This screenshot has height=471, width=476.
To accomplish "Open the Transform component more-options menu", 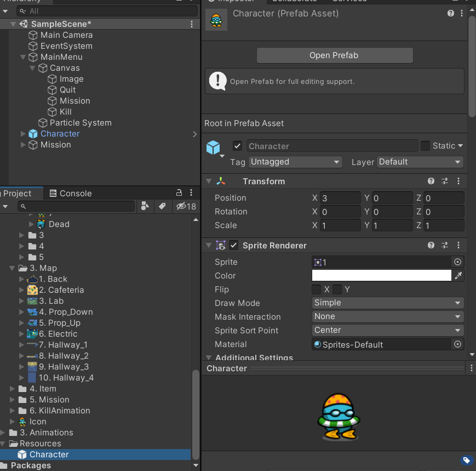I will (x=458, y=181).
